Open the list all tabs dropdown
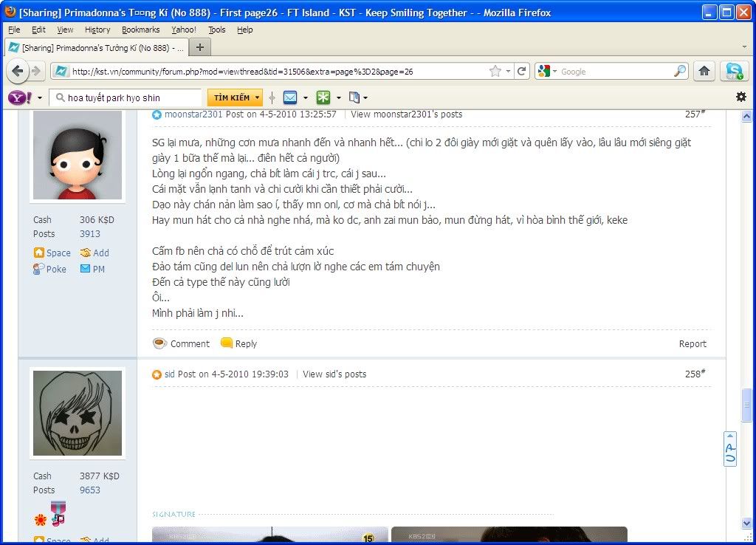This screenshot has height=545, width=756. click(x=744, y=47)
